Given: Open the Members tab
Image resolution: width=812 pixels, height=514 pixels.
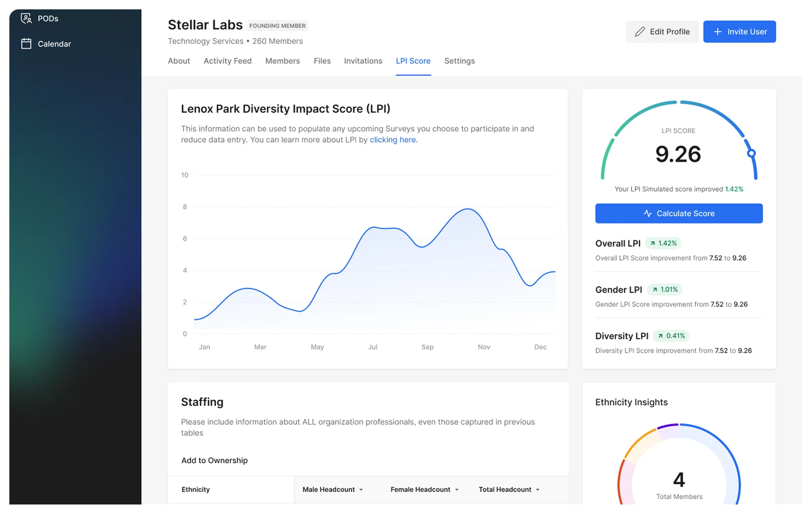Looking at the screenshot, I should click(283, 61).
